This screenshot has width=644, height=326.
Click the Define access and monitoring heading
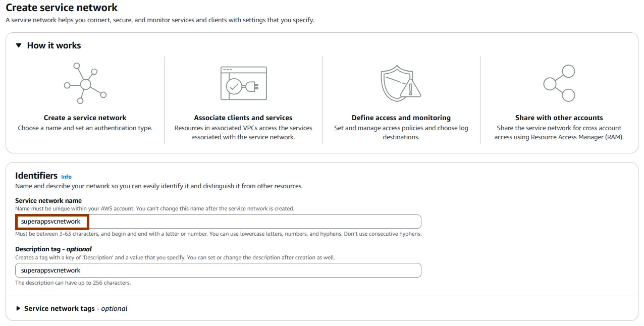(401, 118)
